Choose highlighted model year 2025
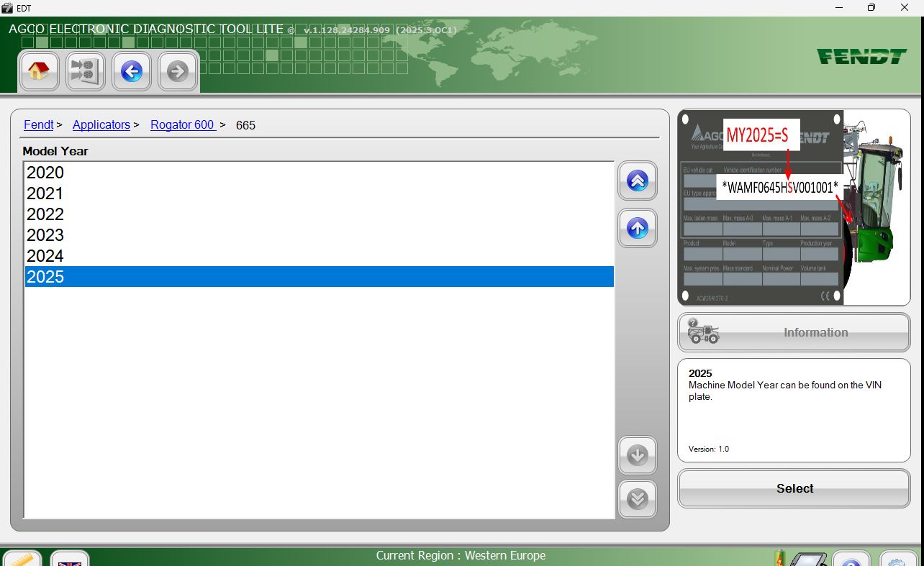Screen dimensions: 924x566 (320, 277)
